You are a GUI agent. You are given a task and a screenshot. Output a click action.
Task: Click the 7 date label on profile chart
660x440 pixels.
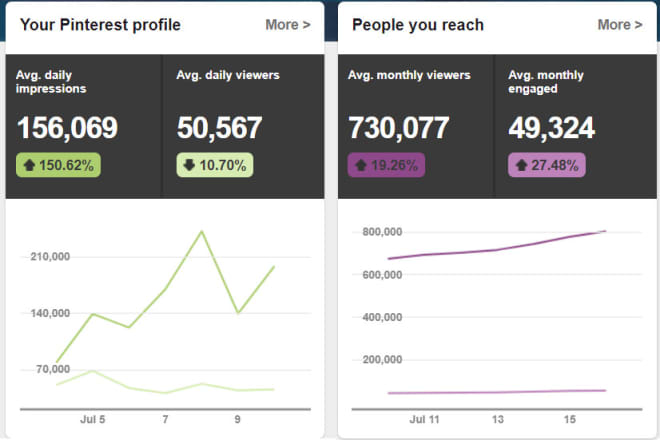[165, 419]
